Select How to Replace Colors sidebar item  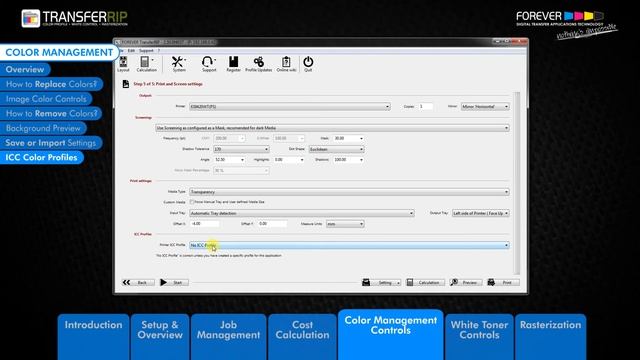coord(51,84)
